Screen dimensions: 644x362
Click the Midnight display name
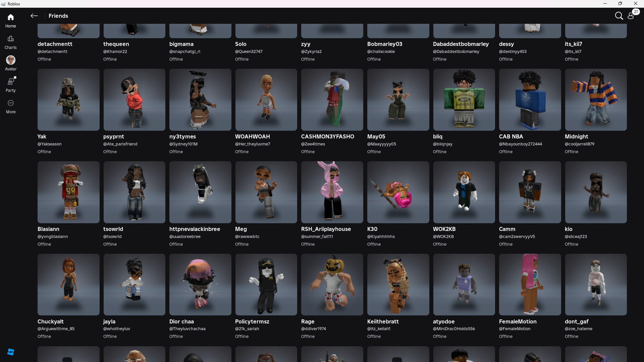[x=576, y=136]
